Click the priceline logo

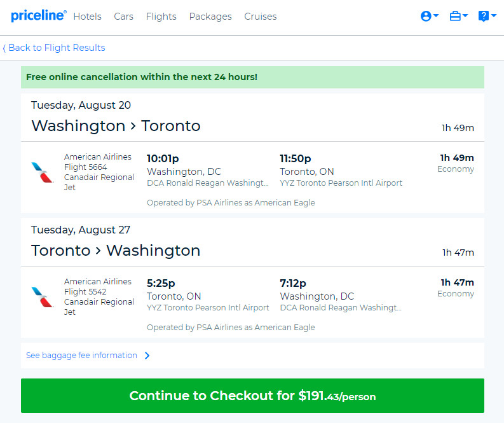39,15
